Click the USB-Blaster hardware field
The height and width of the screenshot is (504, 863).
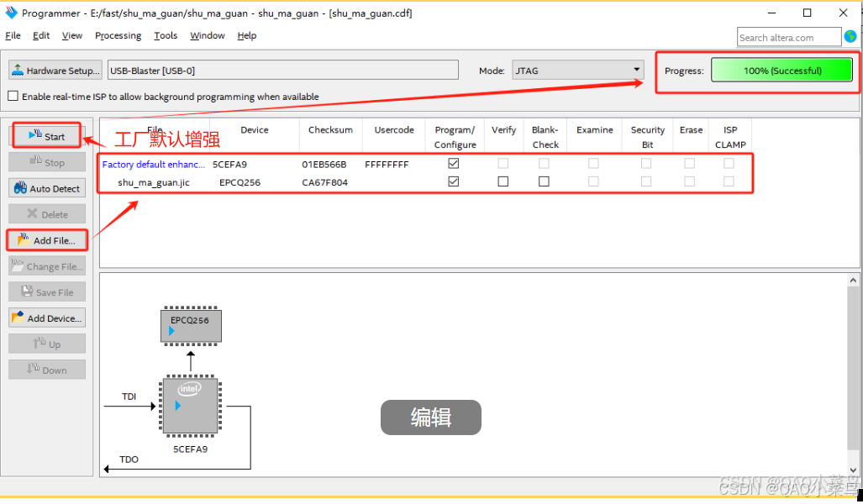tap(283, 71)
